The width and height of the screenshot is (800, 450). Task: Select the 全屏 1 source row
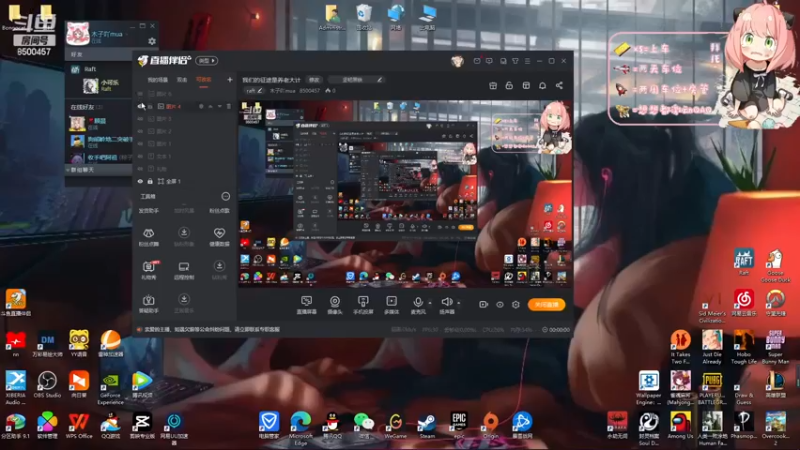[x=184, y=181]
